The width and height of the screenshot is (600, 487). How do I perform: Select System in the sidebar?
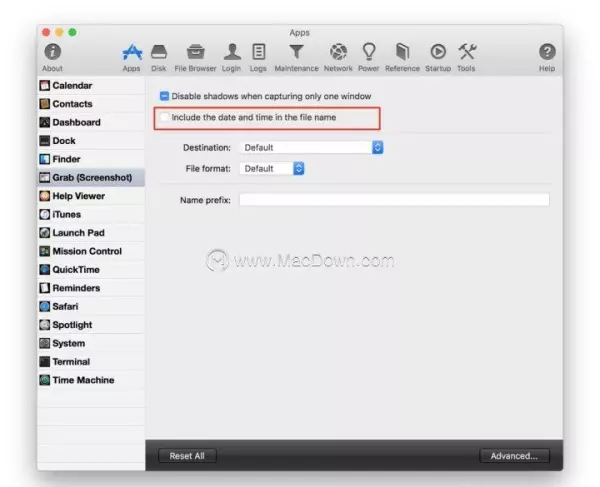point(91,343)
